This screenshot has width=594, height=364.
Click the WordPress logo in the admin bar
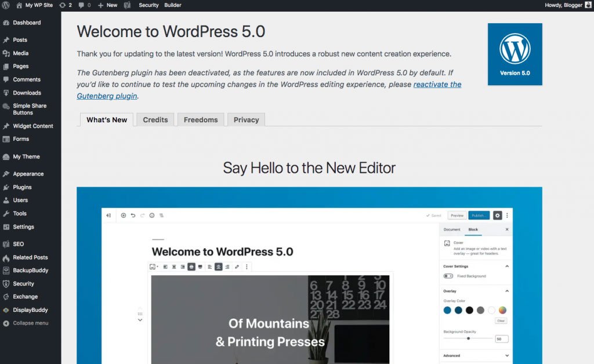coord(6,5)
